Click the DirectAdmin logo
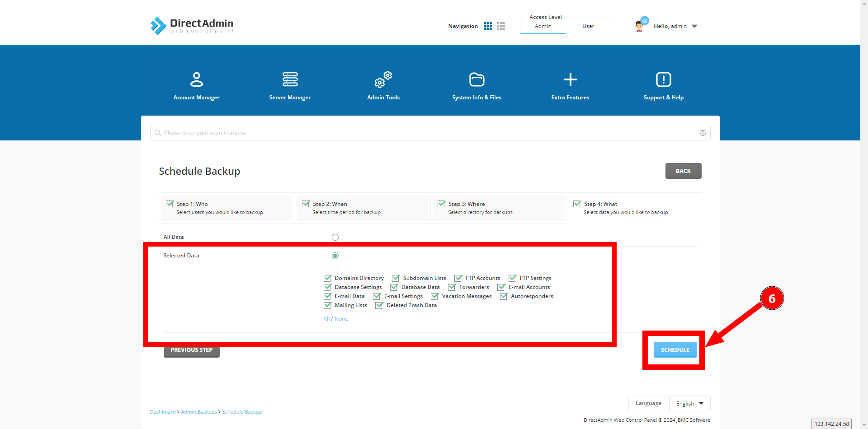 tap(192, 26)
